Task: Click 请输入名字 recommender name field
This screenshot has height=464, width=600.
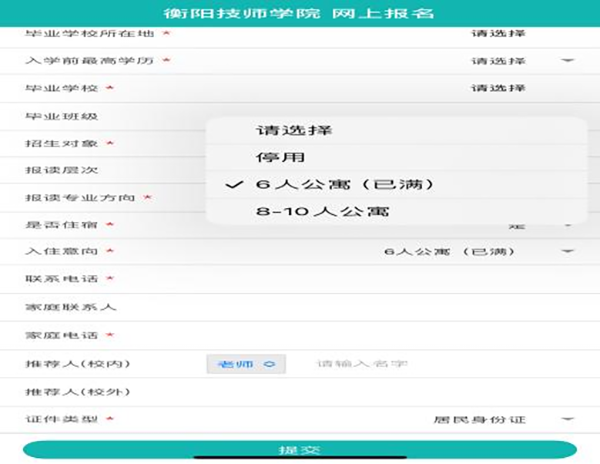Action: point(362,364)
